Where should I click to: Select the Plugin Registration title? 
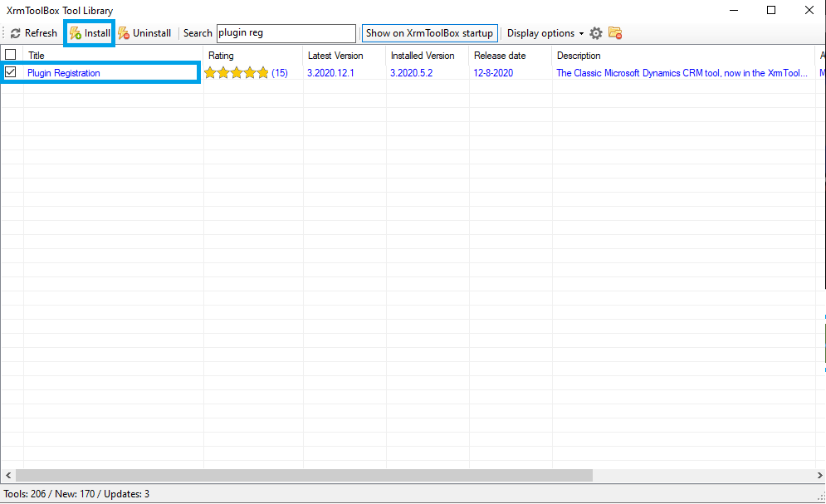tap(64, 73)
